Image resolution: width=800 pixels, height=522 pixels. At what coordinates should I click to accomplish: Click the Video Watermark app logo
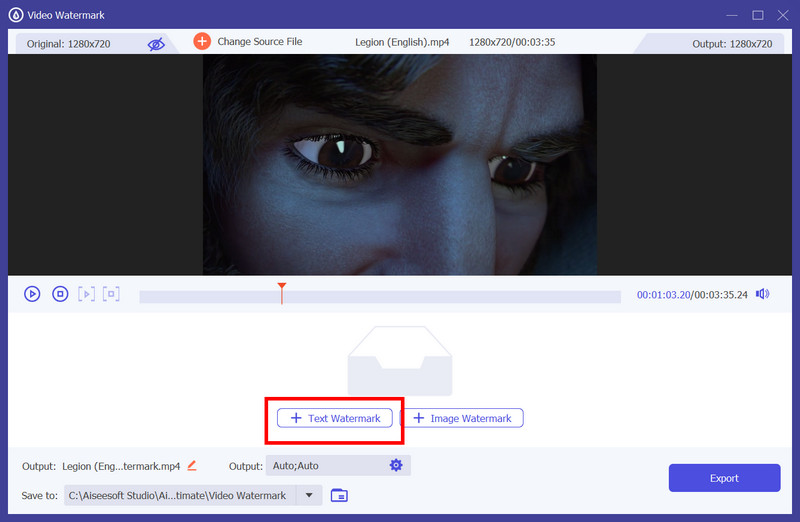pyautogui.click(x=15, y=14)
